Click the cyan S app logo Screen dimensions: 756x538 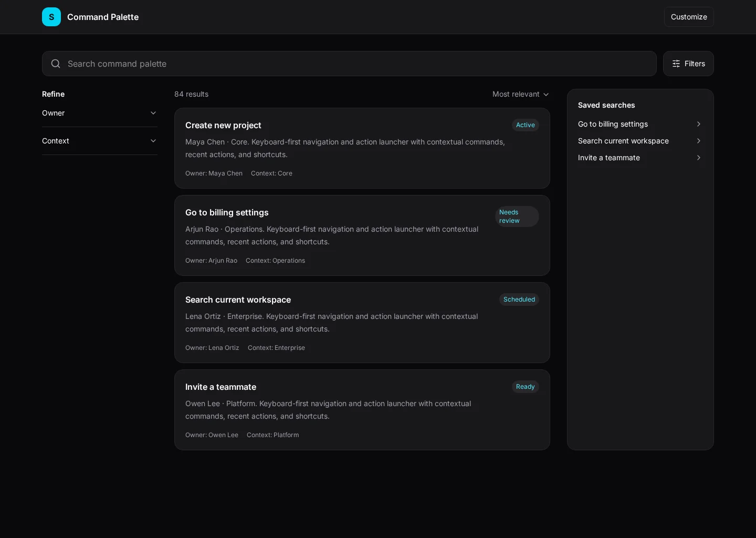[x=51, y=17]
